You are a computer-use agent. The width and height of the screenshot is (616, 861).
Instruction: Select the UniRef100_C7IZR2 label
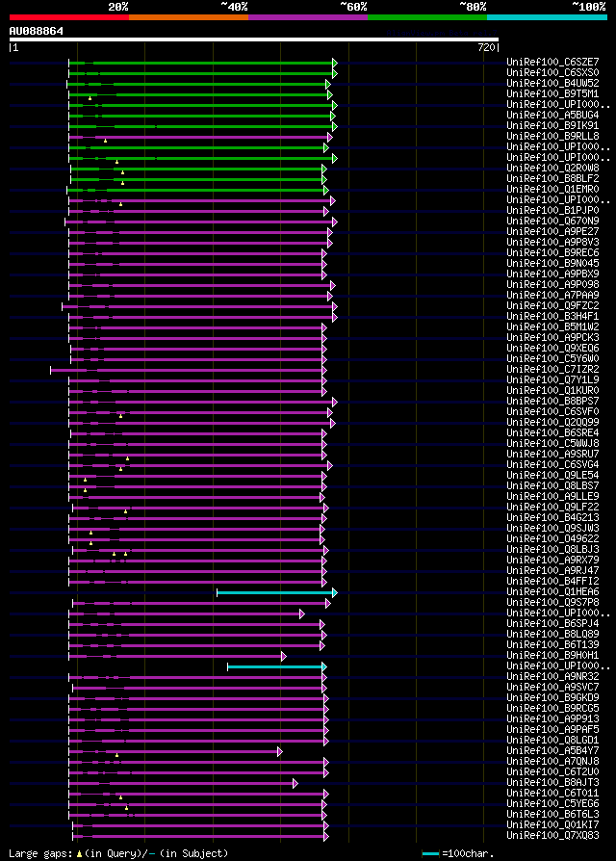point(552,370)
